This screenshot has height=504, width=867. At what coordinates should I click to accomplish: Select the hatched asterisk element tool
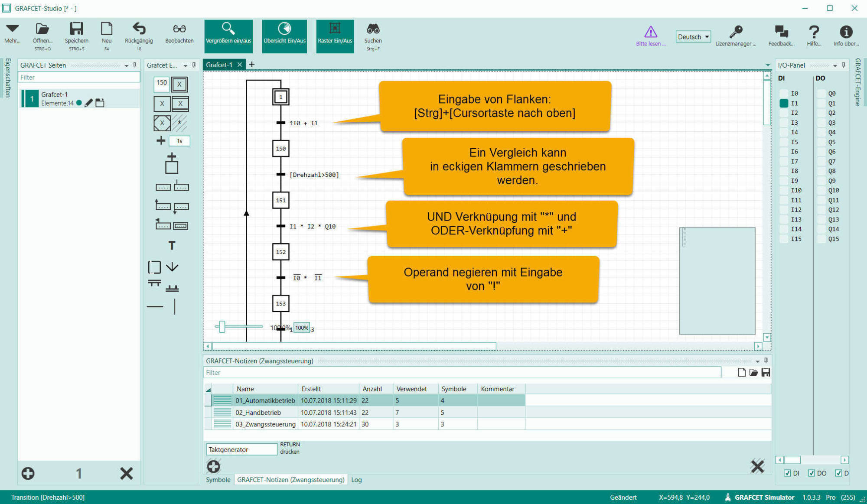[180, 123]
